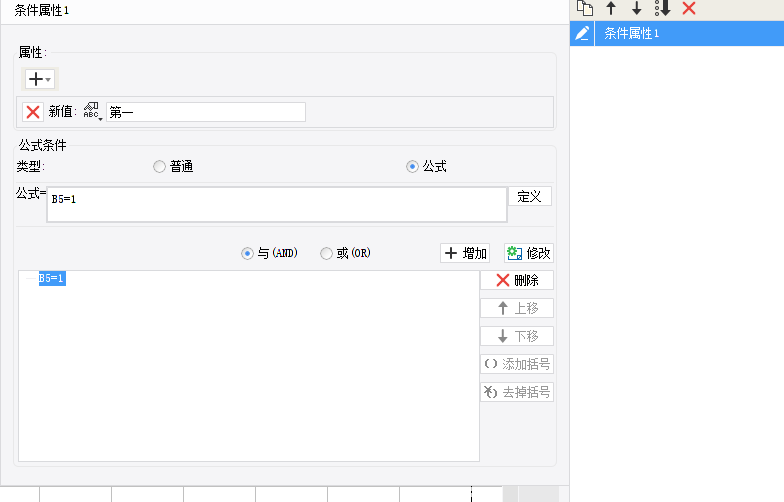Move condition attribute up with arrow icon
This screenshot has height=502, width=784.
pyautogui.click(x=610, y=8)
